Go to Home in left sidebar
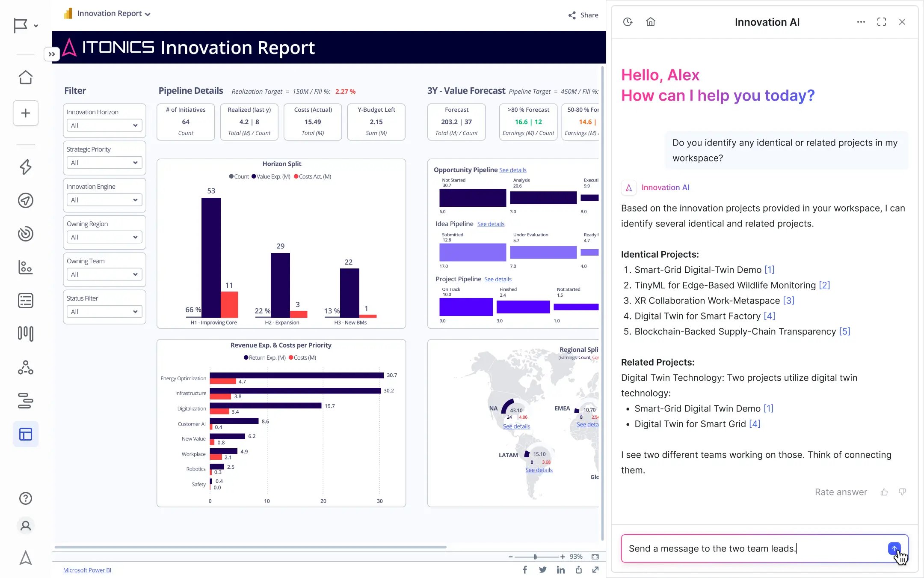 click(26, 77)
